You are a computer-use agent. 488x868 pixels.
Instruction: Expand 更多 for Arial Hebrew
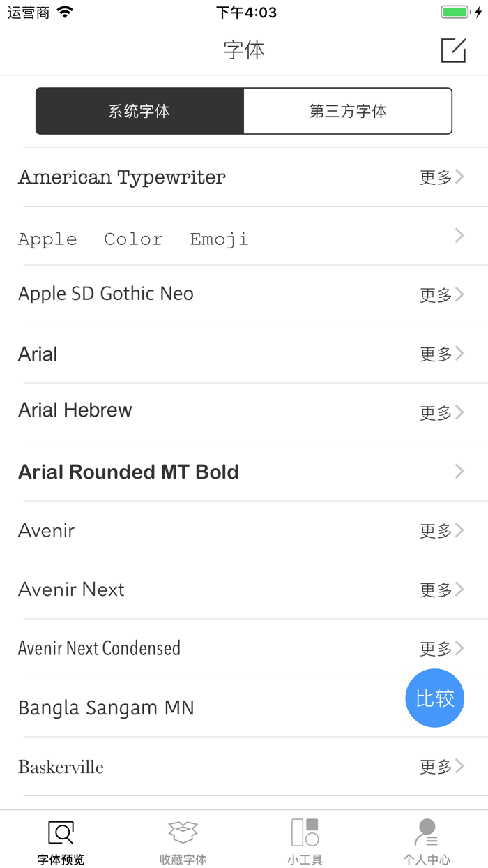[x=441, y=413]
